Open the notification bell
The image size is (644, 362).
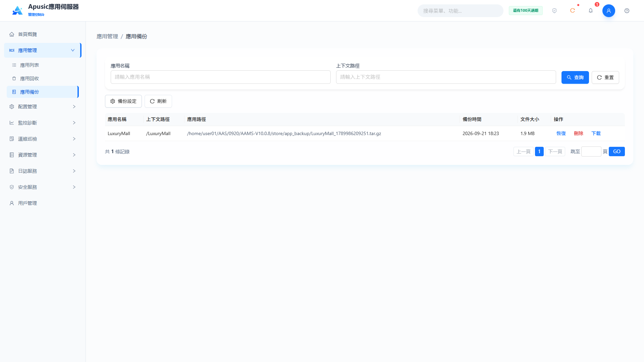coord(591,11)
